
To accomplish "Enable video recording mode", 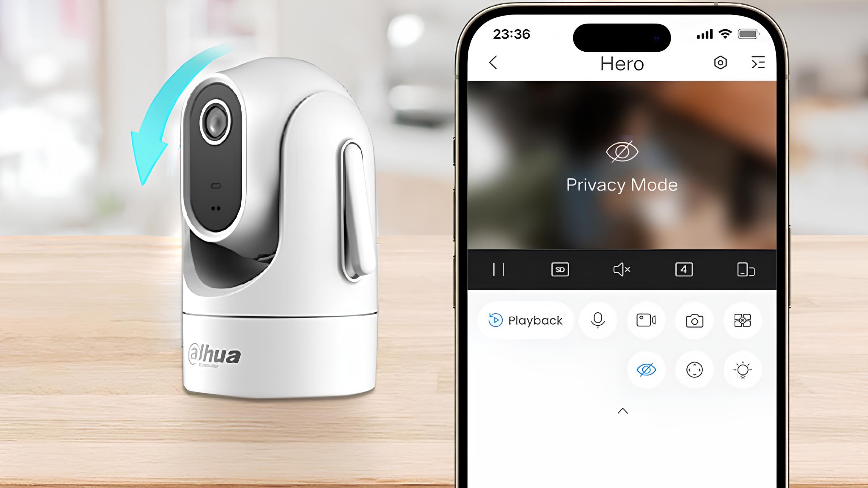I will (x=646, y=321).
